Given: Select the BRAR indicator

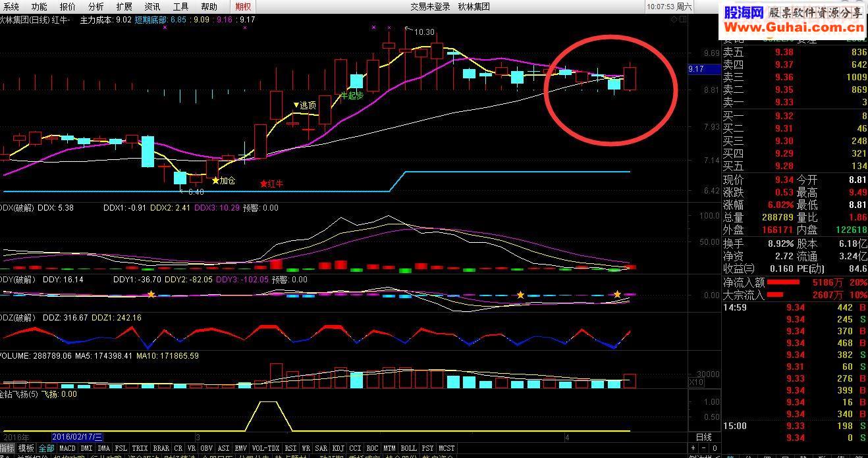Looking at the screenshot, I should click(x=161, y=449).
